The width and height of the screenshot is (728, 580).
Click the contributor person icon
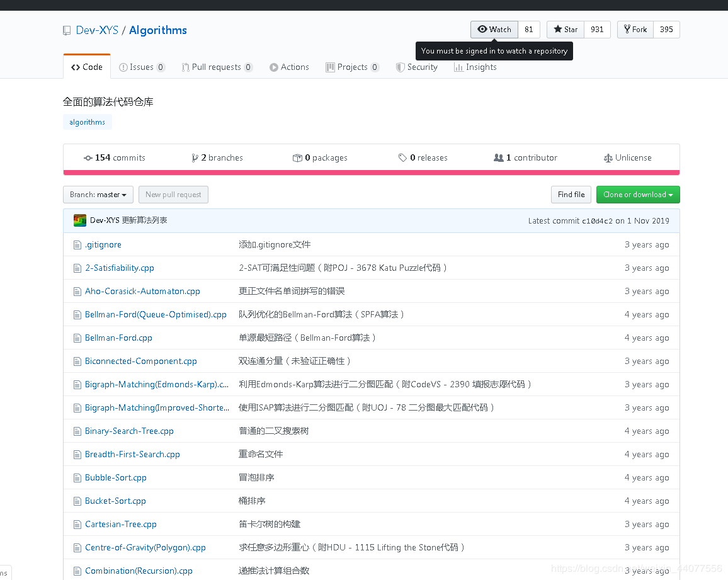pos(499,157)
